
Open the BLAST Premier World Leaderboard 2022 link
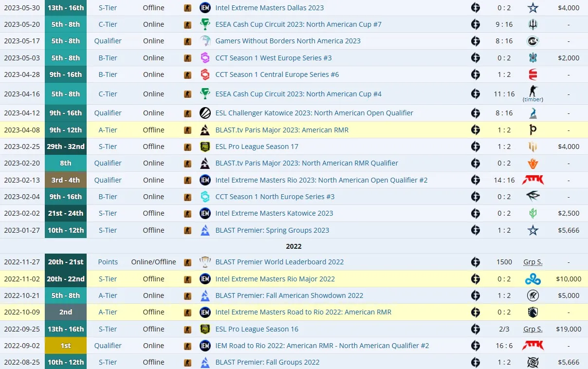279,262
